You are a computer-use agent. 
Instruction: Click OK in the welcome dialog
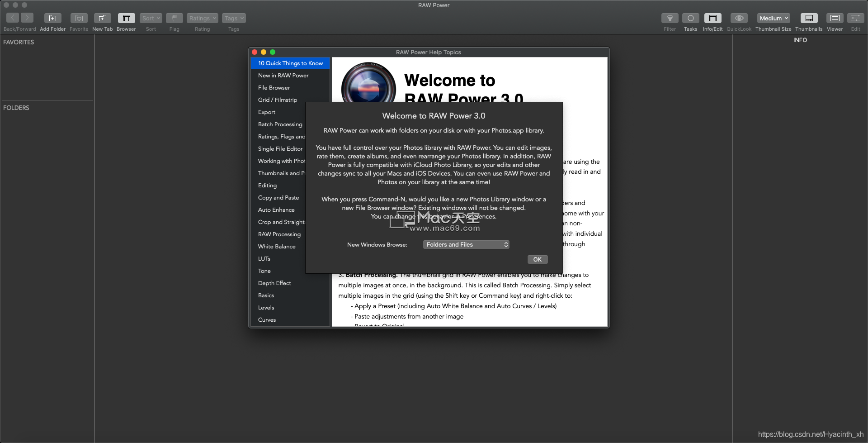(538, 259)
